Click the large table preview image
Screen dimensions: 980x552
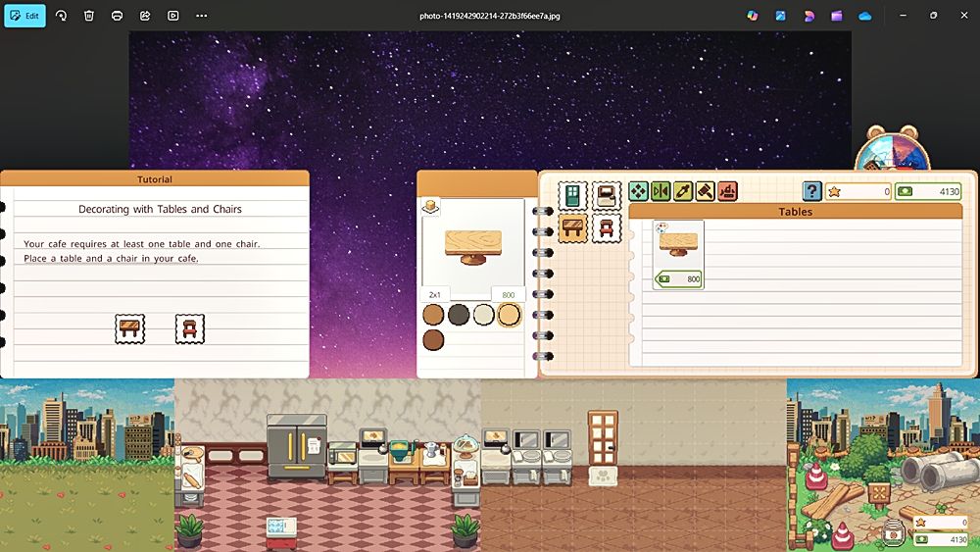click(473, 247)
